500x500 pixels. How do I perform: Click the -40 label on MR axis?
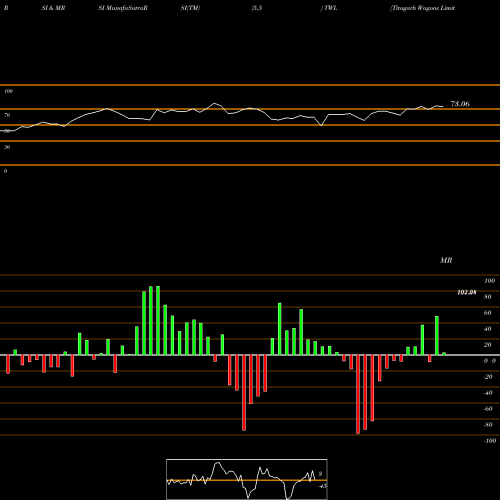click(488, 393)
